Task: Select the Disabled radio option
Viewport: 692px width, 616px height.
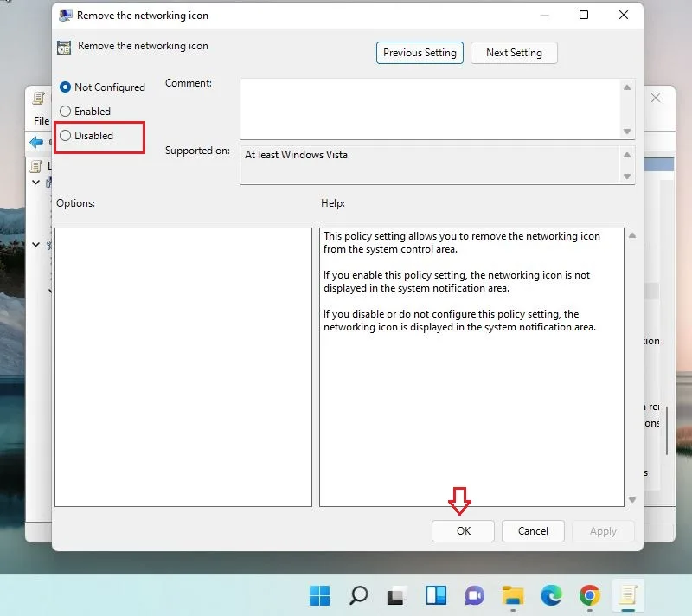Action: click(86, 136)
